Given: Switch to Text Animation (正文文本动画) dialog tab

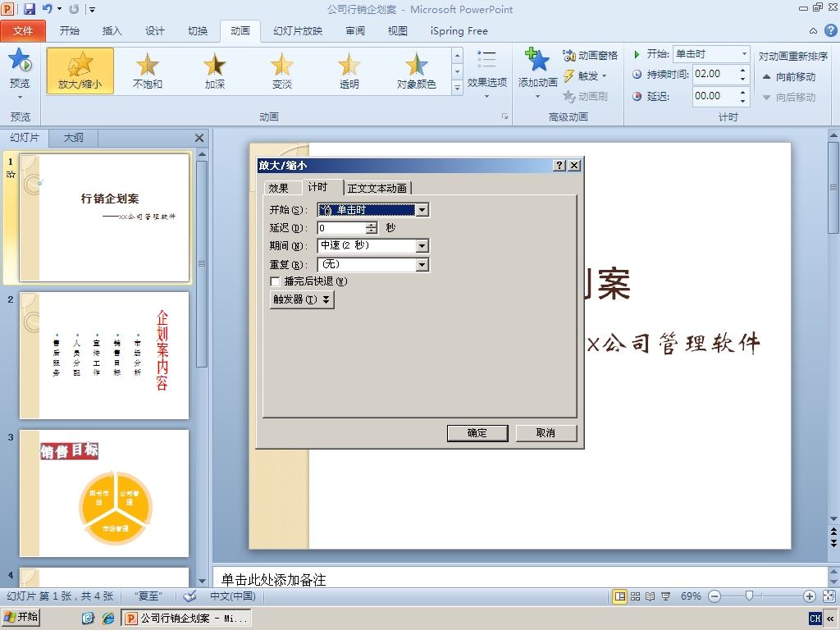Looking at the screenshot, I should coord(377,188).
